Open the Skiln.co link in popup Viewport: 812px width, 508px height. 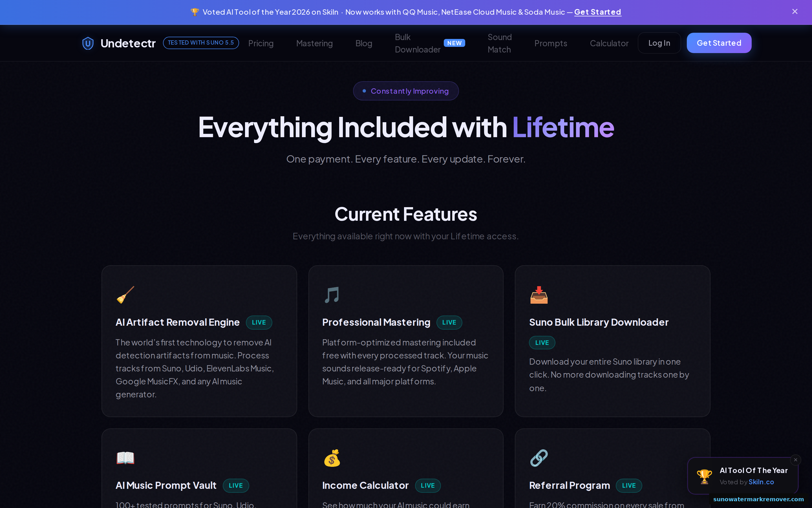761,482
